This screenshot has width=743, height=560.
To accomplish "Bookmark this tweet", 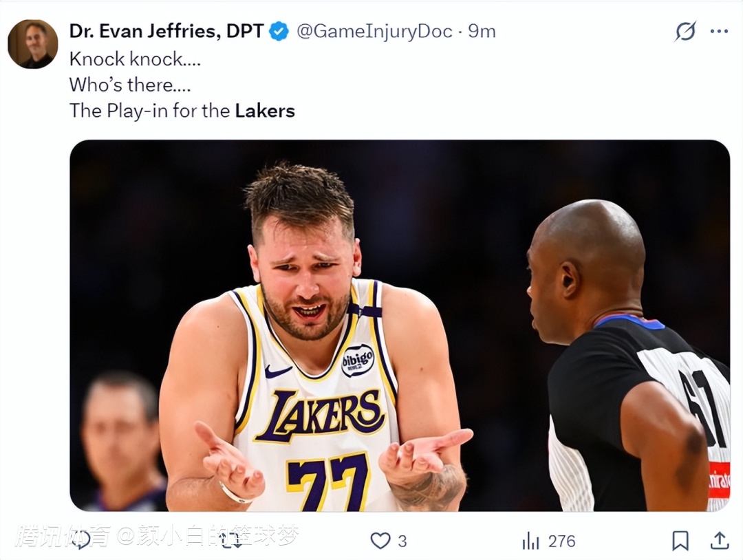I will (680, 541).
